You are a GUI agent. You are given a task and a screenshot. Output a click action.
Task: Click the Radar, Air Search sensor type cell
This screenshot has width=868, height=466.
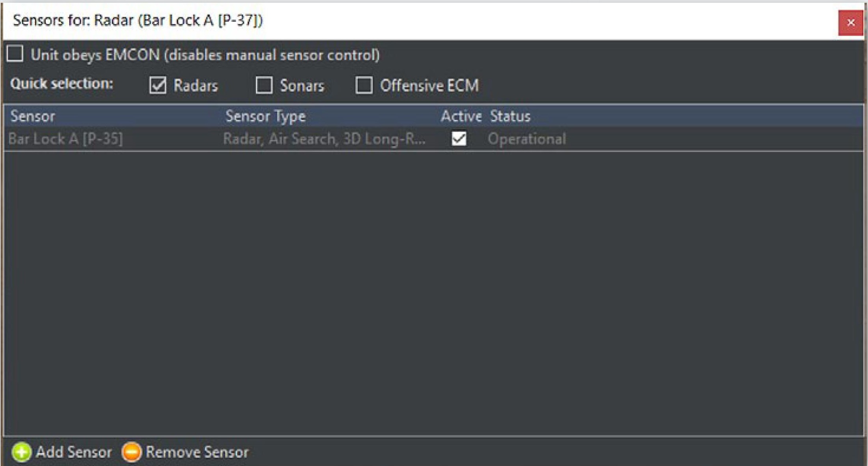(x=324, y=139)
